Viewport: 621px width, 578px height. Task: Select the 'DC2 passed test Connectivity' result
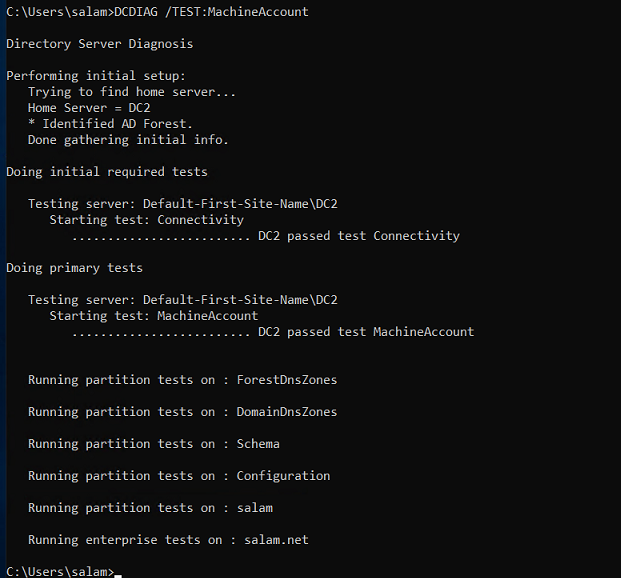point(359,236)
